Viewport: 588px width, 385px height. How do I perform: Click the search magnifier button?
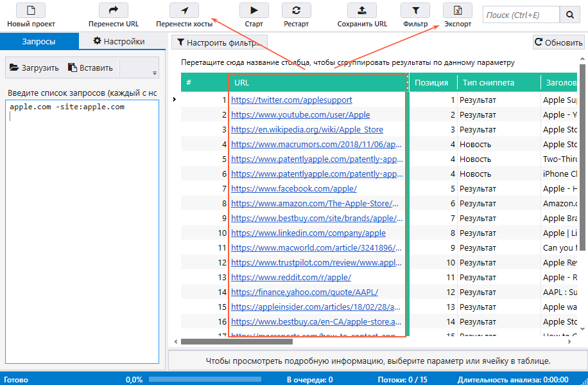point(569,15)
